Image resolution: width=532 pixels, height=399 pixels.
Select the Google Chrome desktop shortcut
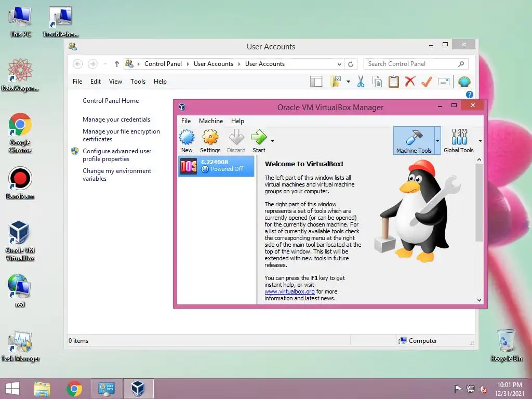[x=20, y=132]
